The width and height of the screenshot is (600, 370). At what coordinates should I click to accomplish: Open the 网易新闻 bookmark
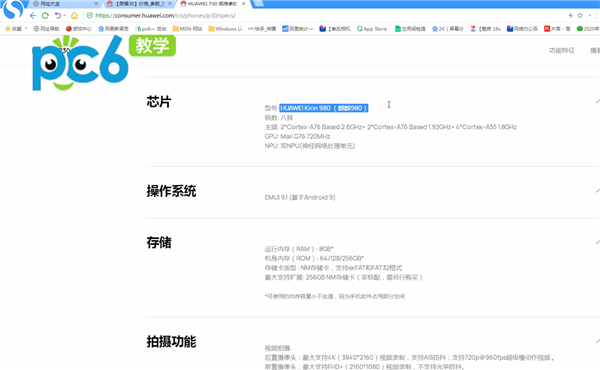pyautogui.click(x=113, y=29)
